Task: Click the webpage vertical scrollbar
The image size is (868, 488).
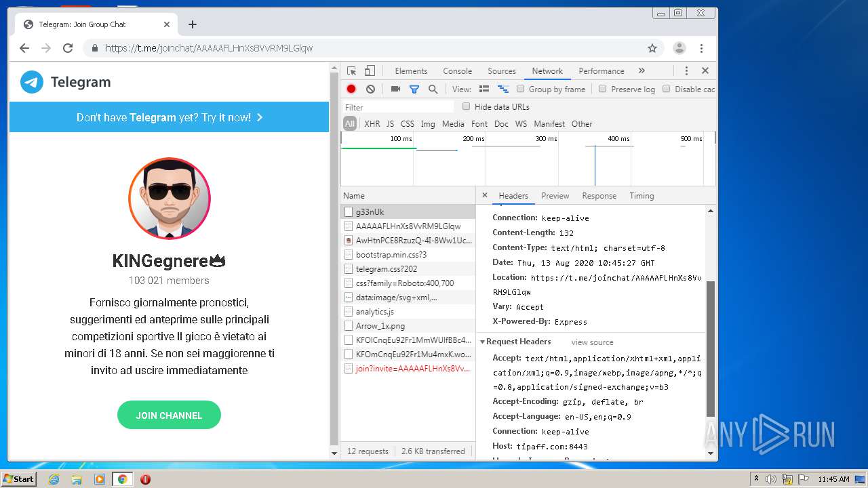Action: pos(334,258)
